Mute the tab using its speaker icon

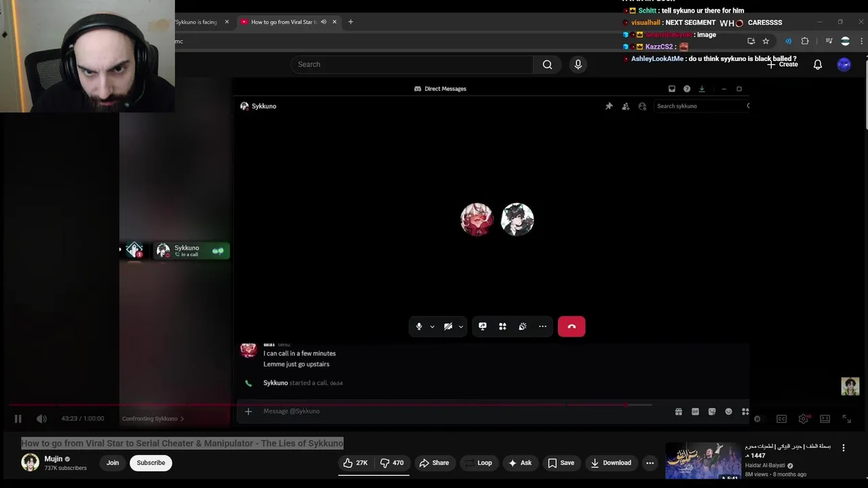click(x=323, y=22)
